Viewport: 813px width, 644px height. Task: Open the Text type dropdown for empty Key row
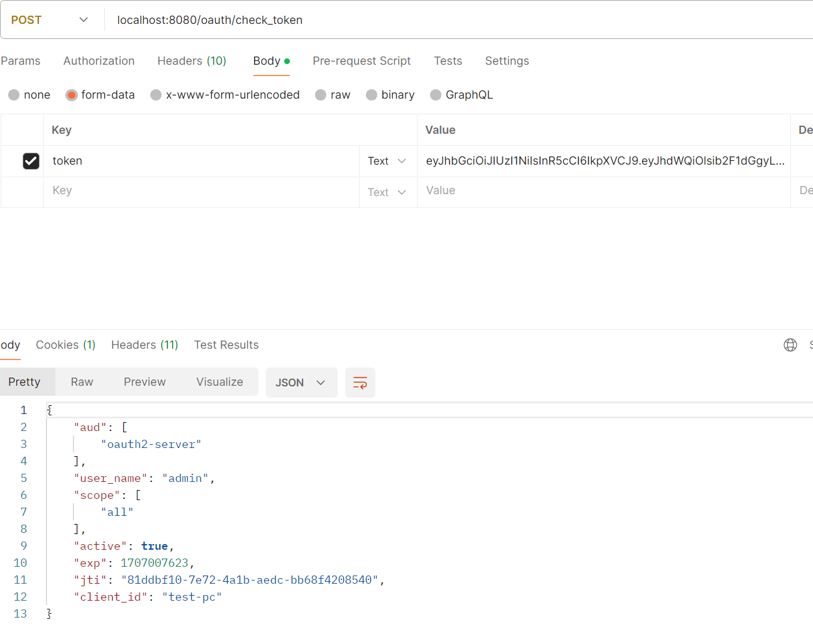tap(387, 192)
